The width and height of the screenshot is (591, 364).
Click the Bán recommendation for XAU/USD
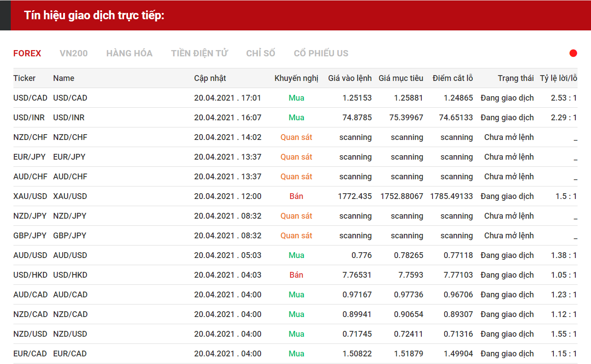(x=296, y=196)
